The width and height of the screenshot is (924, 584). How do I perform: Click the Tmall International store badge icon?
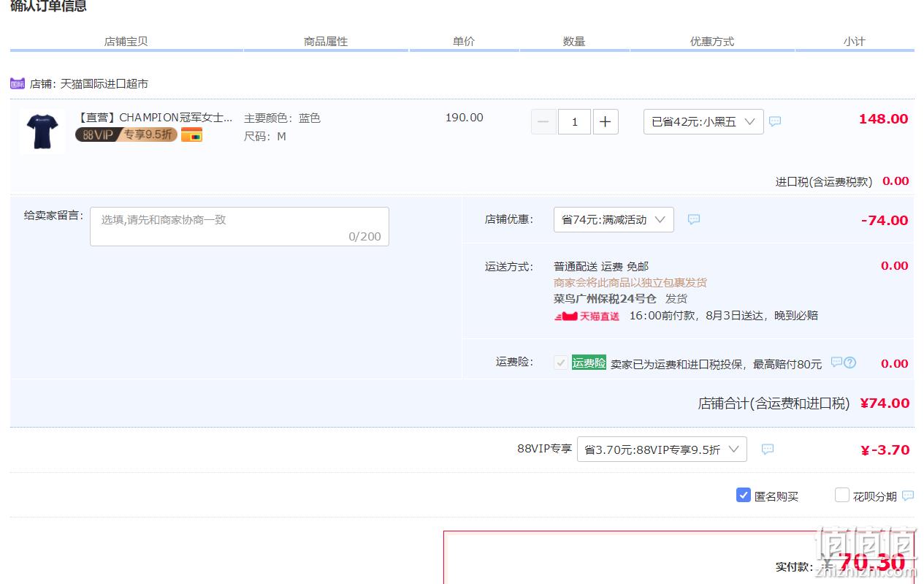click(18, 83)
